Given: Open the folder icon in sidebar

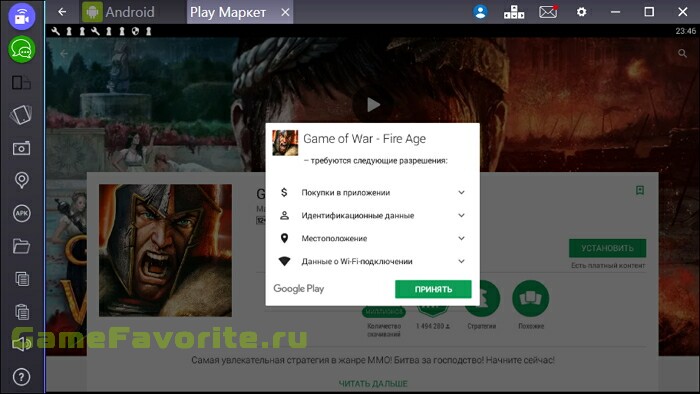Looking at the screenshot, I should click(21, 246).
